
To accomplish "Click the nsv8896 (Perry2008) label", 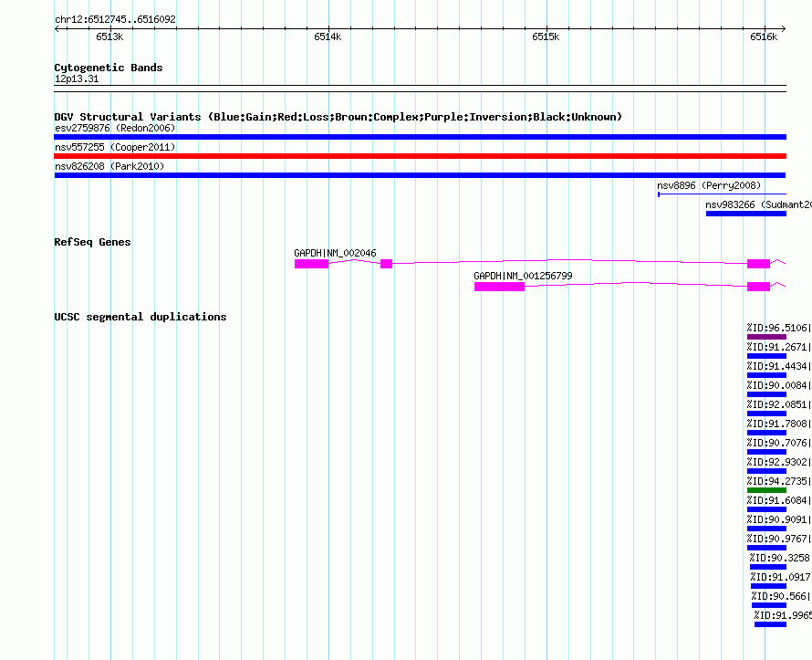I will pos(709,185).
